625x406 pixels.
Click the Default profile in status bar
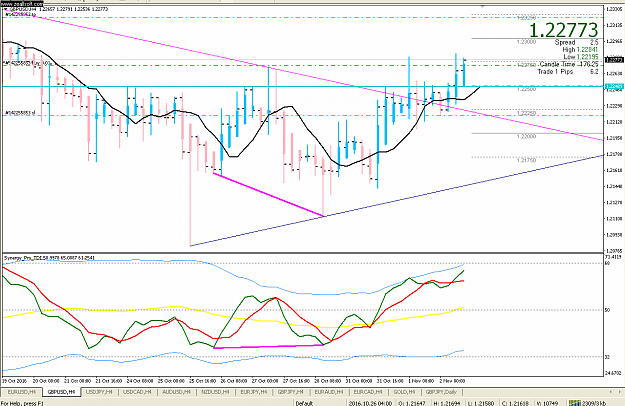click(304, 403)
